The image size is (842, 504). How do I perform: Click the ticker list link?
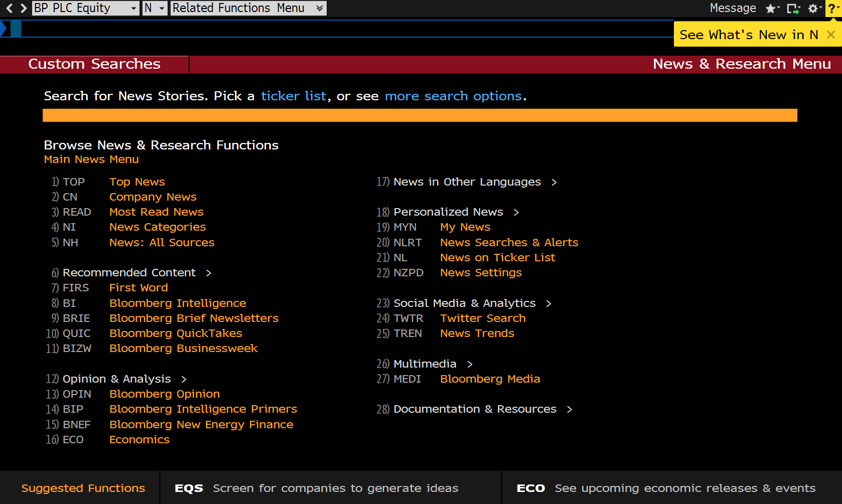tap(294, 96)
